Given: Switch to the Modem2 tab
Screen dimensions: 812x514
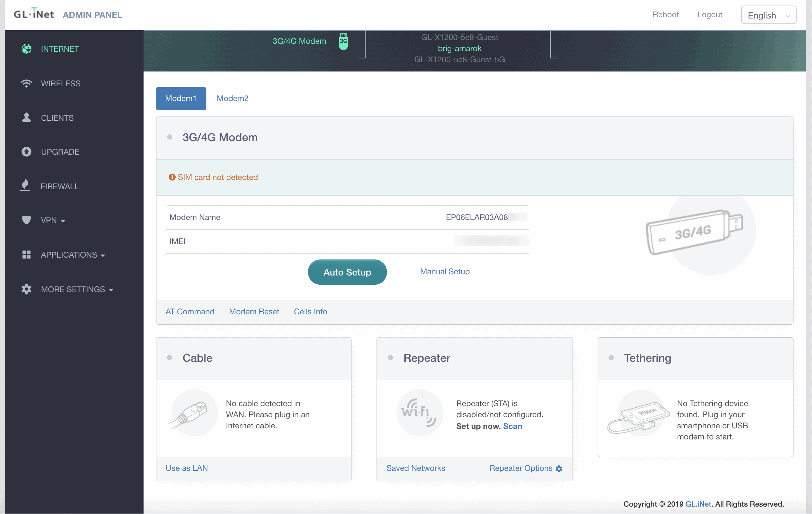Looking at the screenshot, I should [x=232, y=99].
